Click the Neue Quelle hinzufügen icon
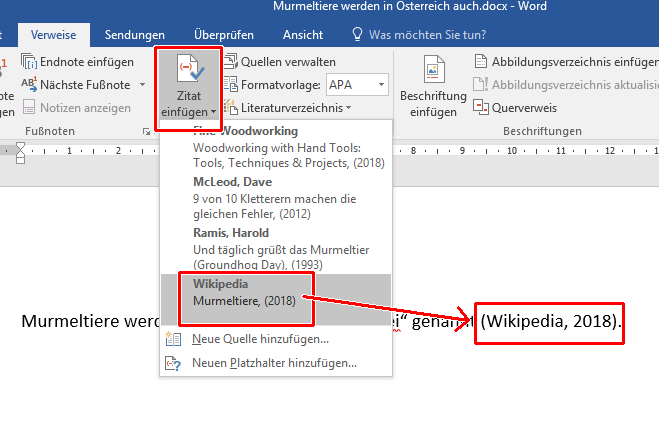Viewport: 659px width, 428px height. [x=173, y=339]
